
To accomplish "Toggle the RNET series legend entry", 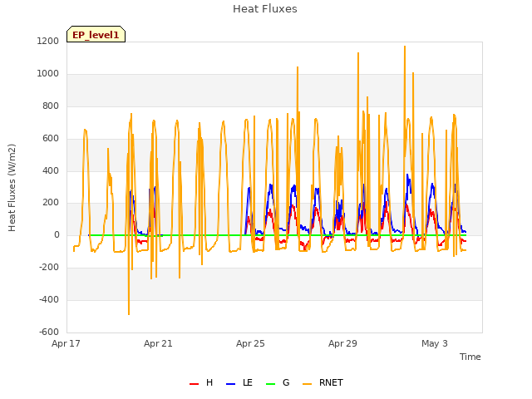I will tap(323, 382).
